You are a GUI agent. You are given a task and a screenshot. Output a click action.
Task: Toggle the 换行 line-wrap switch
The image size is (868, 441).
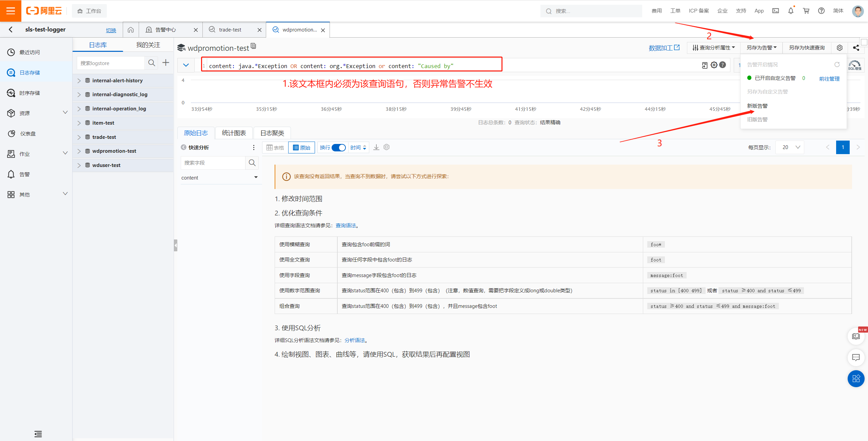pyautogui.click(x=338, y=148)
